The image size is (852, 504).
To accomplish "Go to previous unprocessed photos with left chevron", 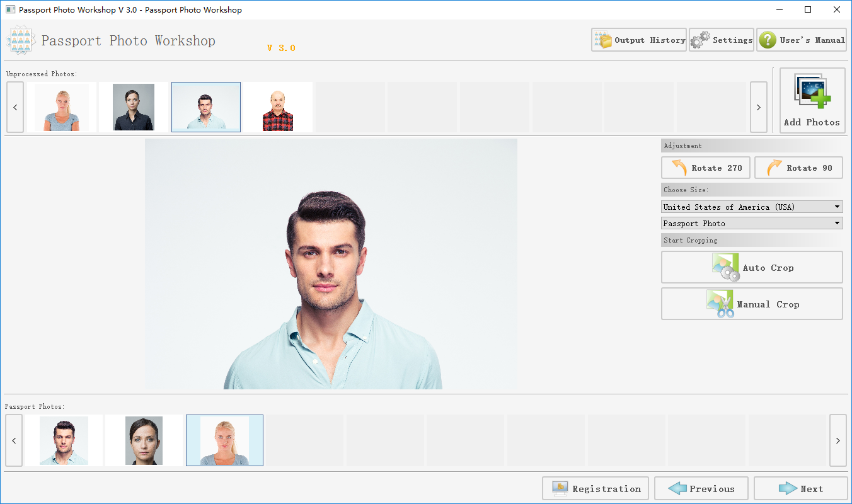I will 15,107.
